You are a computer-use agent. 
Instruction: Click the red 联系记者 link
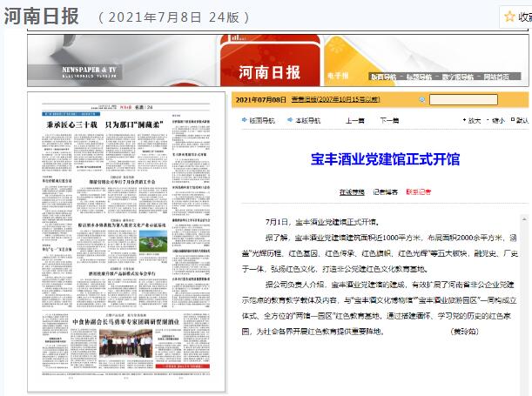(x=418, y=191)
